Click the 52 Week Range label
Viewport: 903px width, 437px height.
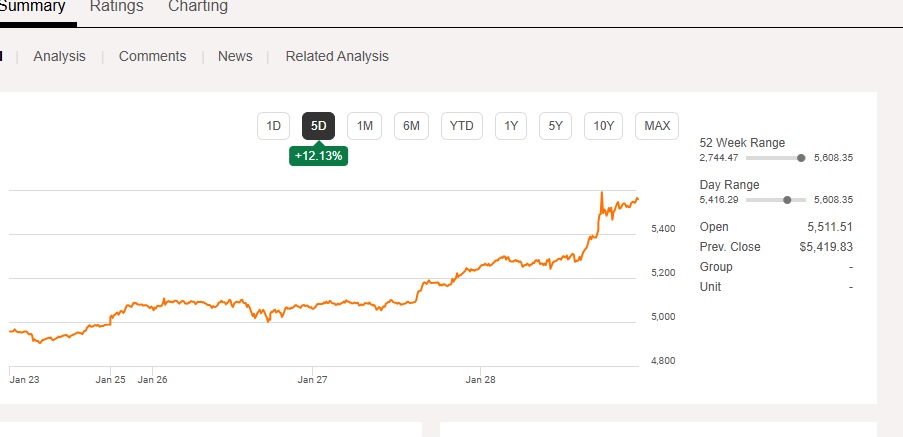pyautogui.click(x=742, y=143)
